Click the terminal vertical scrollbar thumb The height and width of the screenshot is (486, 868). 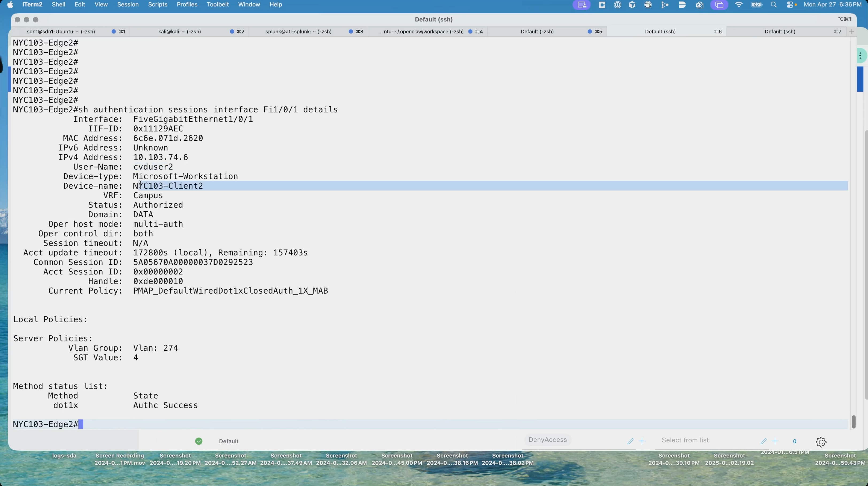(x=854, y=422)
